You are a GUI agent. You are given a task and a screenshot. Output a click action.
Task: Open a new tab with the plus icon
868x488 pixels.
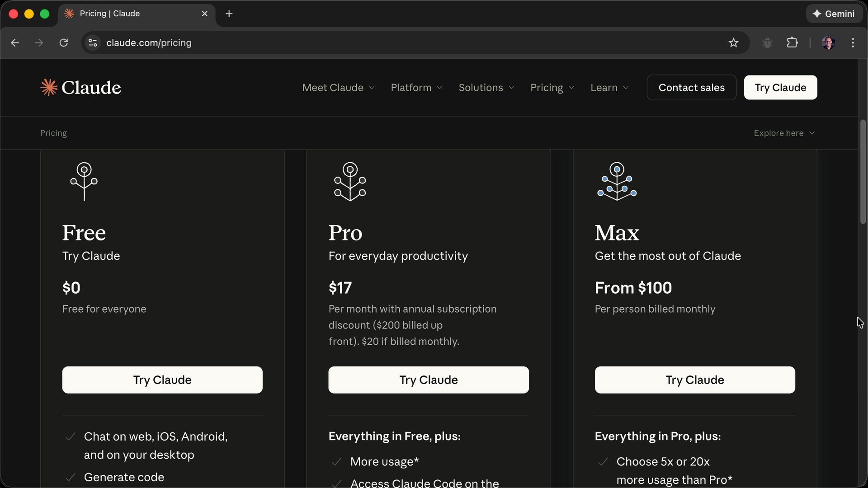pos(229,14)
